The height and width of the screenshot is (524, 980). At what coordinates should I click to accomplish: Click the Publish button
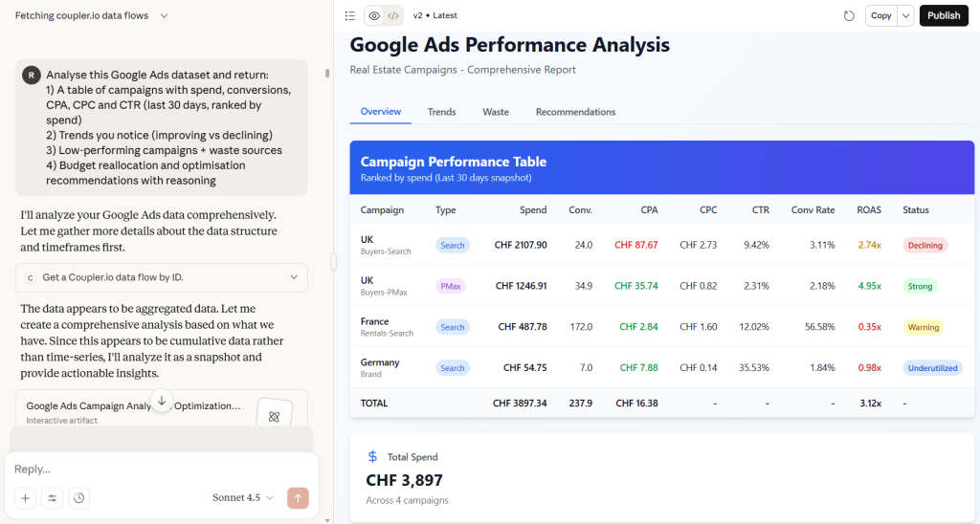[944, 15]
